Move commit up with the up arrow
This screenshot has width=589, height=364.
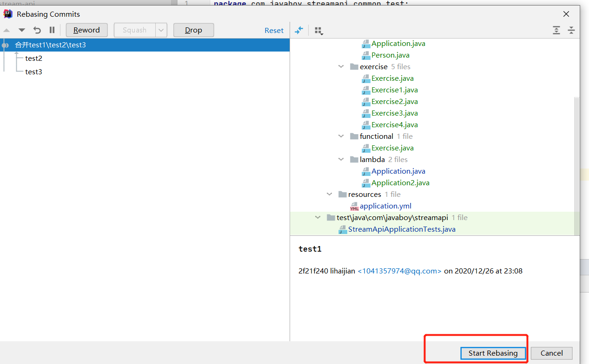pos(7,30)
